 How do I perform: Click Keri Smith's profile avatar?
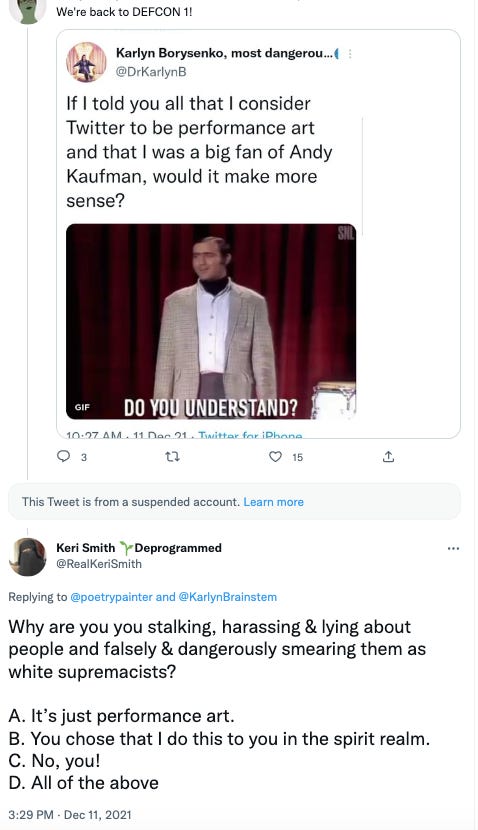point(29,556)
